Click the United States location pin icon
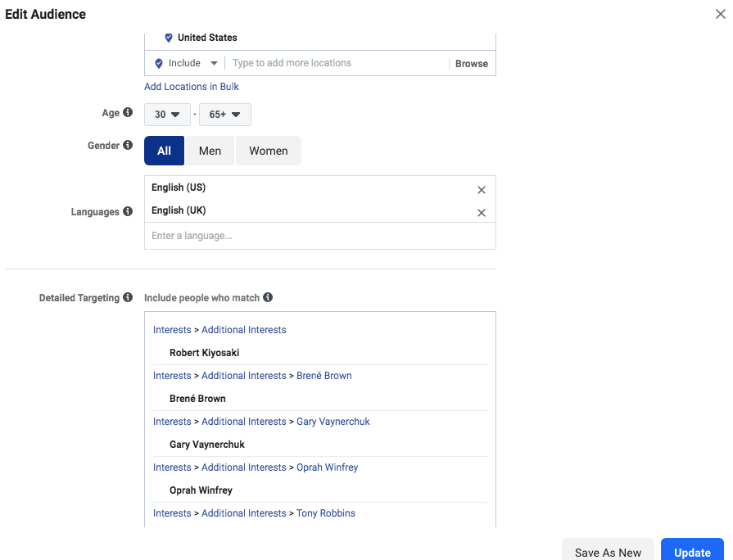This screenshot has width=733, height=560. pos(169,38)
